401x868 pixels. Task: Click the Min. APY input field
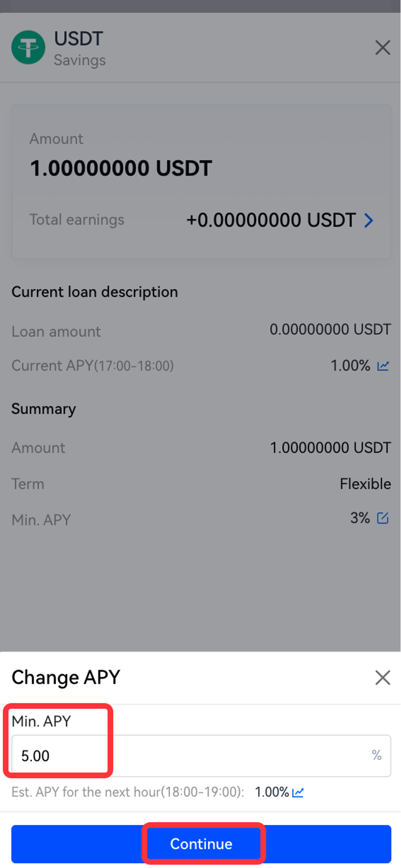(201, 756)
